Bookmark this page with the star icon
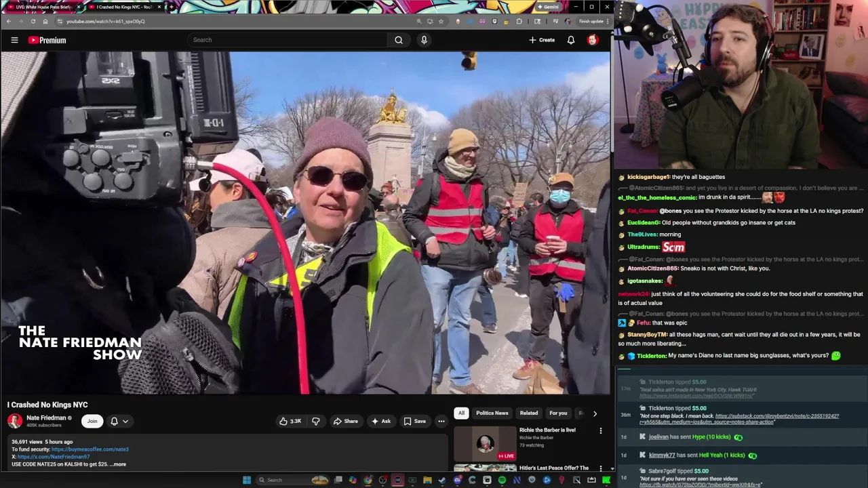Image resolution: width=868 pixels, height=488 pixels. point(441,21)
